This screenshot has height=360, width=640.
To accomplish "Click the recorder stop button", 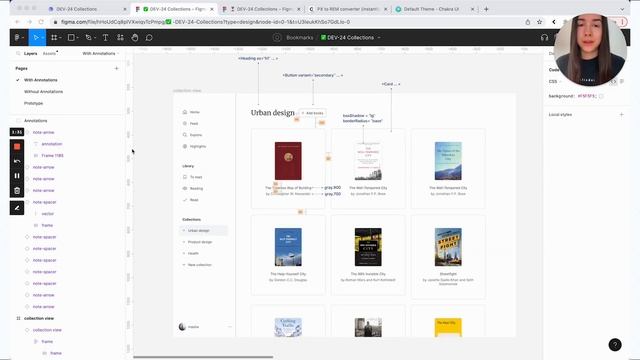I will tap(17, 147).
